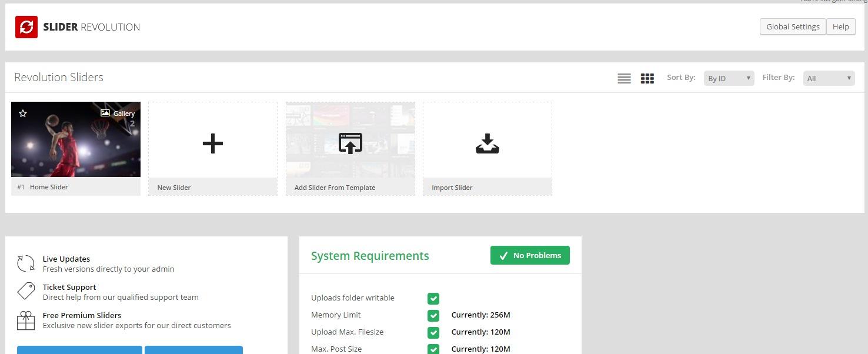
Task: Click the Help button
Action: click(x=840, y=27)
